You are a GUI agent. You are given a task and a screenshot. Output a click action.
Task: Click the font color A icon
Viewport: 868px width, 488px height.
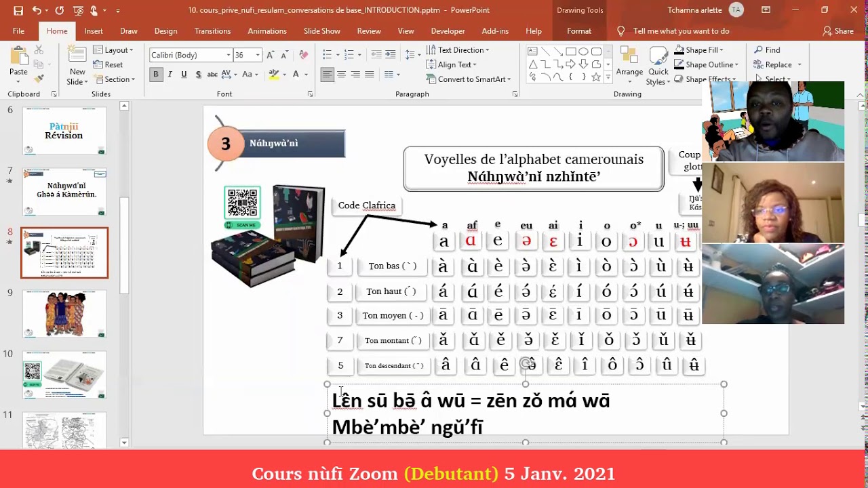(x=296, y=75)
